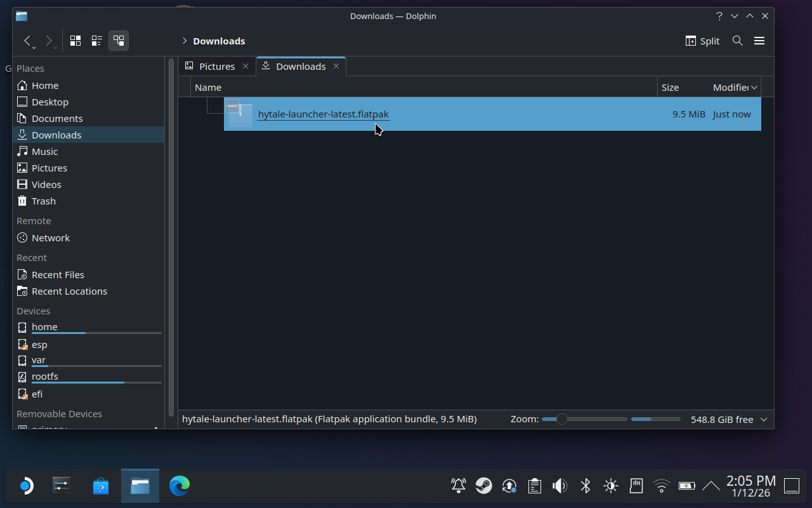The image size is (812, 508).
Task: Open hytale-launcher-latest.flatpak
Action: 323,114
